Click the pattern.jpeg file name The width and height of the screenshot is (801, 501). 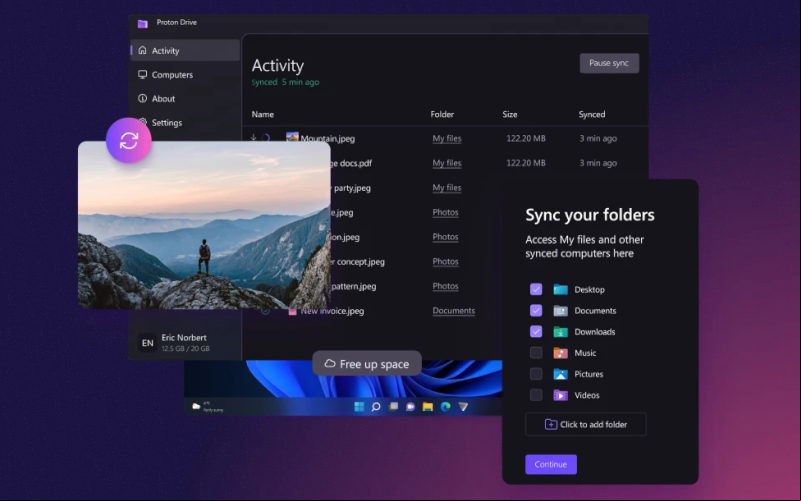[354, 286]
